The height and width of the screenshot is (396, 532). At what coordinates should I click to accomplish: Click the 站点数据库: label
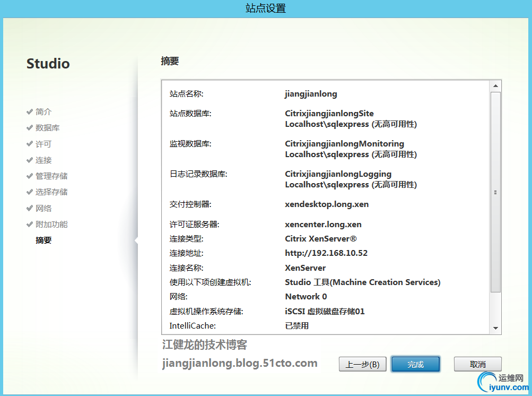coord(190,114)
